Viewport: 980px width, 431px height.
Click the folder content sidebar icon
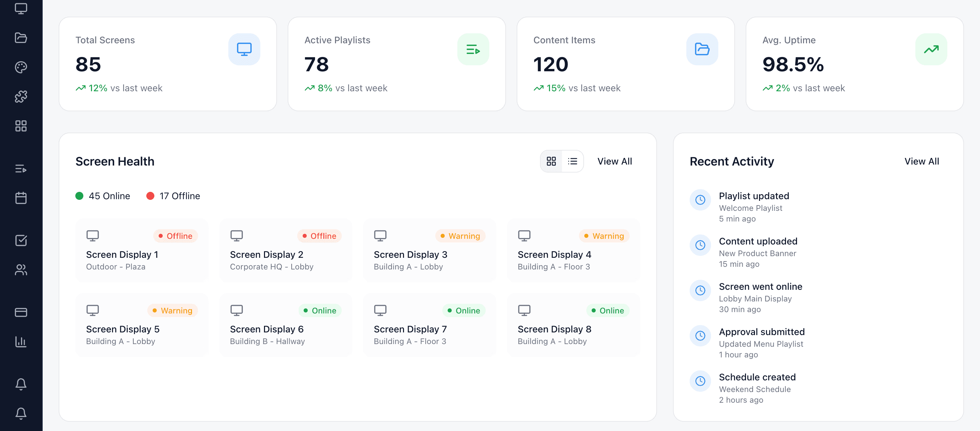pos(21,38)
